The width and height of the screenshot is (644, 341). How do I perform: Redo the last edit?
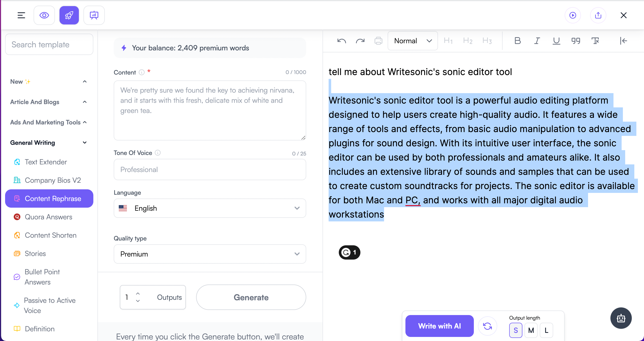[x=360, y=41]
